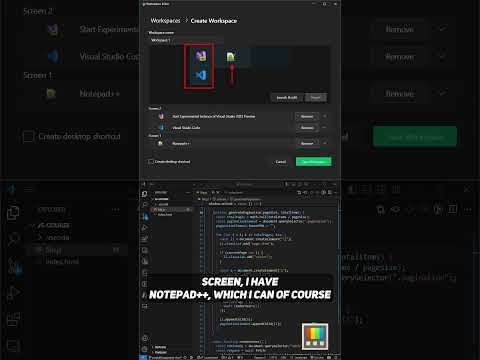Screen dimensions: 480x360
Task: Open Accounts menu in VS Code activity bar
Action: [x=145, y=338]
